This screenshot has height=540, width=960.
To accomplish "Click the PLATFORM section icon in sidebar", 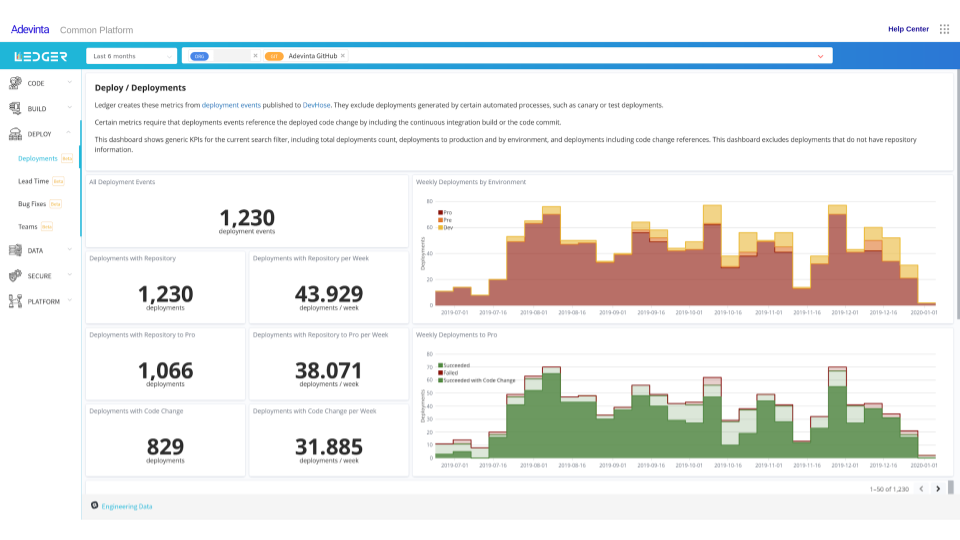I will (x=16, y=301).
